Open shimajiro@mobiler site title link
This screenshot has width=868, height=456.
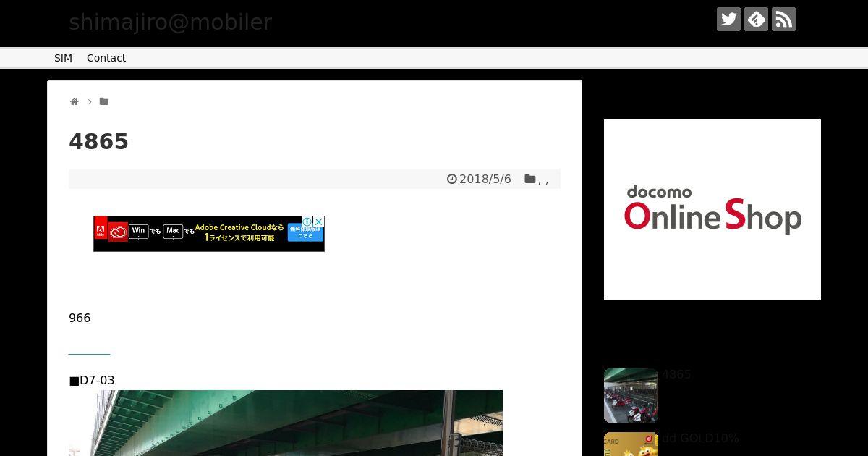(170, 22)
